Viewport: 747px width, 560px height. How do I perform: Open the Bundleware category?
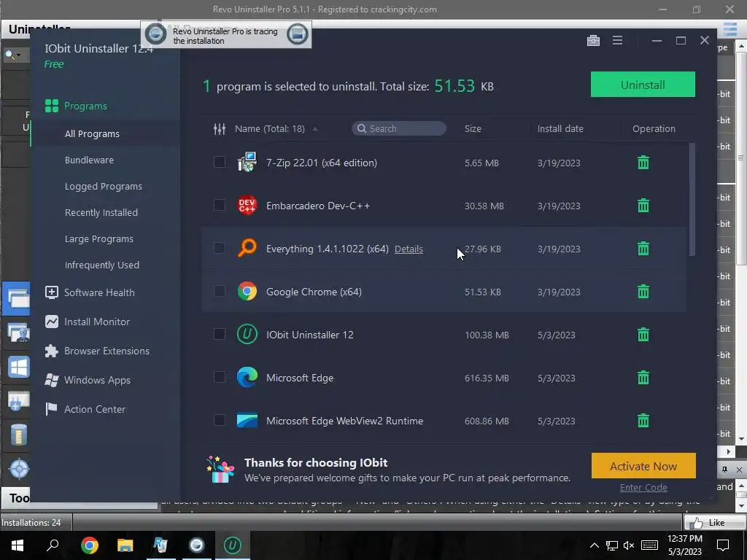coord(89,160)
